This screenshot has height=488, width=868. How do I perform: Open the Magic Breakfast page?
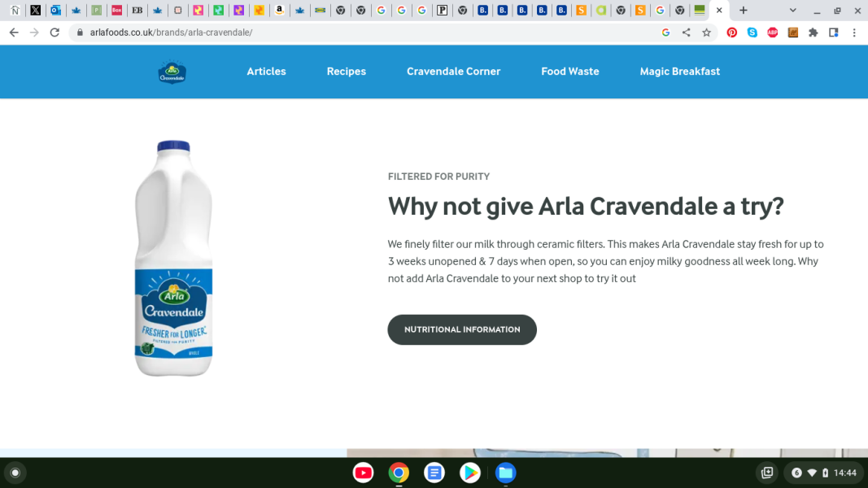[x=680, y=72]
